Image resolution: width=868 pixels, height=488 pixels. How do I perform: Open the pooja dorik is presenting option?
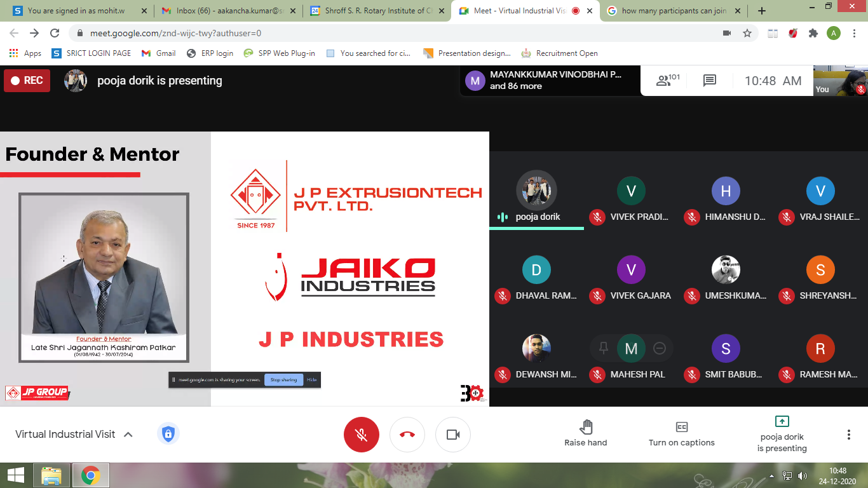click(x=782, y=434)
